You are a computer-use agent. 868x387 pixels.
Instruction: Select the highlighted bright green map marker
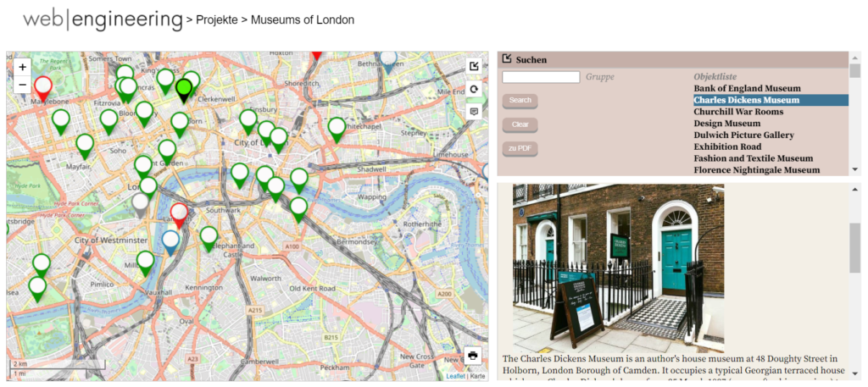184,87
